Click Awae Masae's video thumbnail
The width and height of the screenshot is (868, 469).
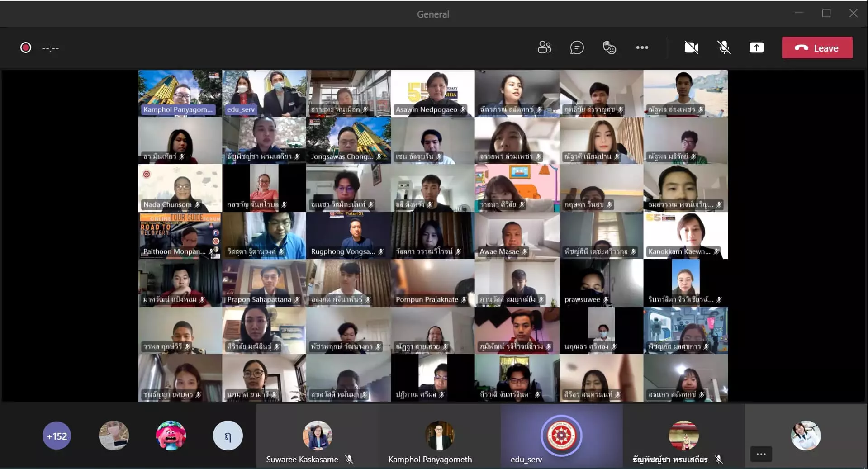[517, 235]
